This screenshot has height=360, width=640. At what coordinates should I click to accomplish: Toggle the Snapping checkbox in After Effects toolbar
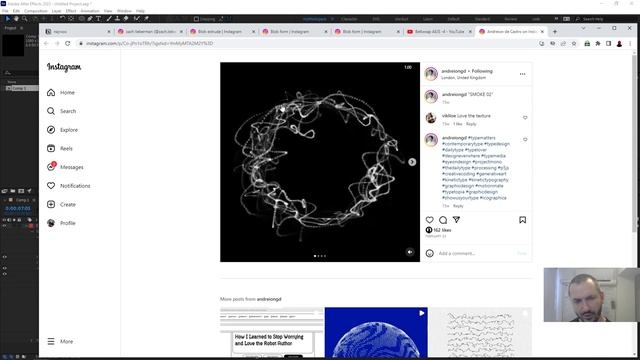[196, 19]
